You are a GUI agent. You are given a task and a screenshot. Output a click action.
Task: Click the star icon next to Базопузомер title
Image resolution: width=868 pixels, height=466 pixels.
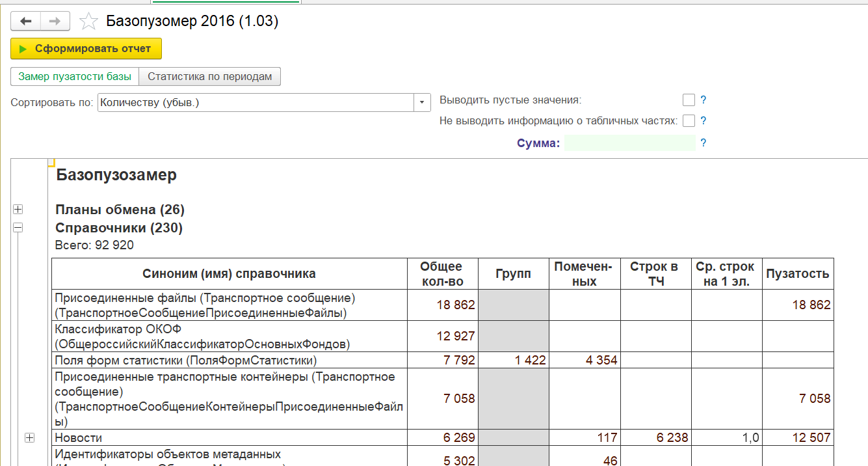[x=88, y=20]
